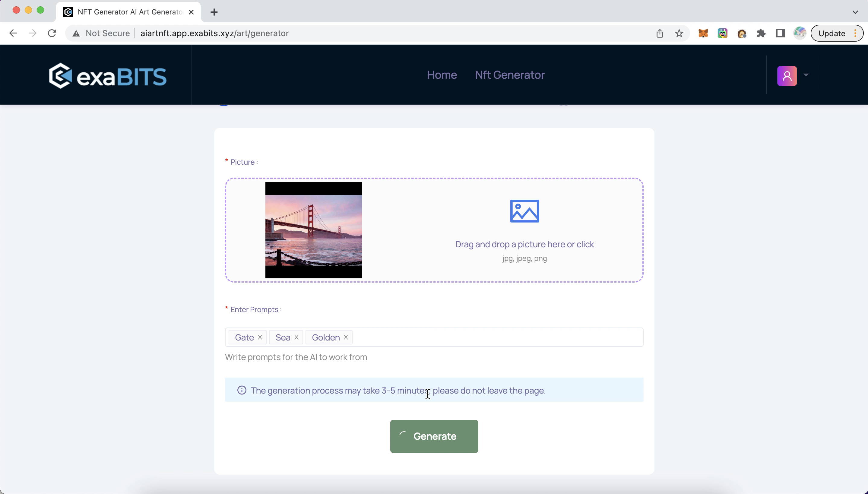The height and width of the screenshot is (494, 868).
Task: Remove the Sea prompt tag
Action: [x=296, y=337]
